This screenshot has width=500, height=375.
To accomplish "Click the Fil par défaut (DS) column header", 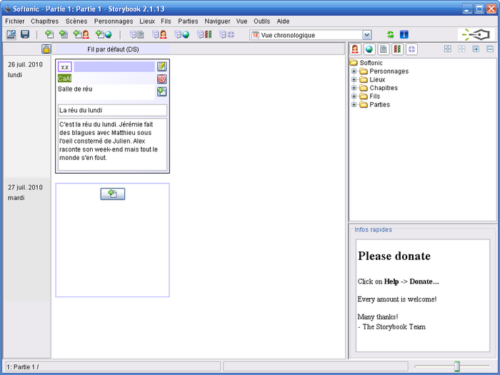I will pyautogui.click(x=113, y=49).
